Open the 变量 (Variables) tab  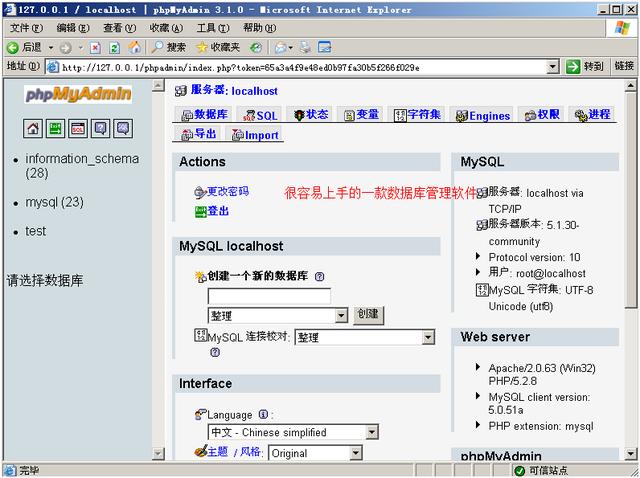point(361,115)
